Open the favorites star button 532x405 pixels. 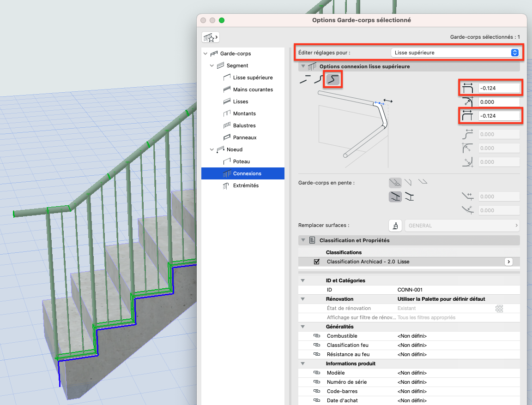211,37
